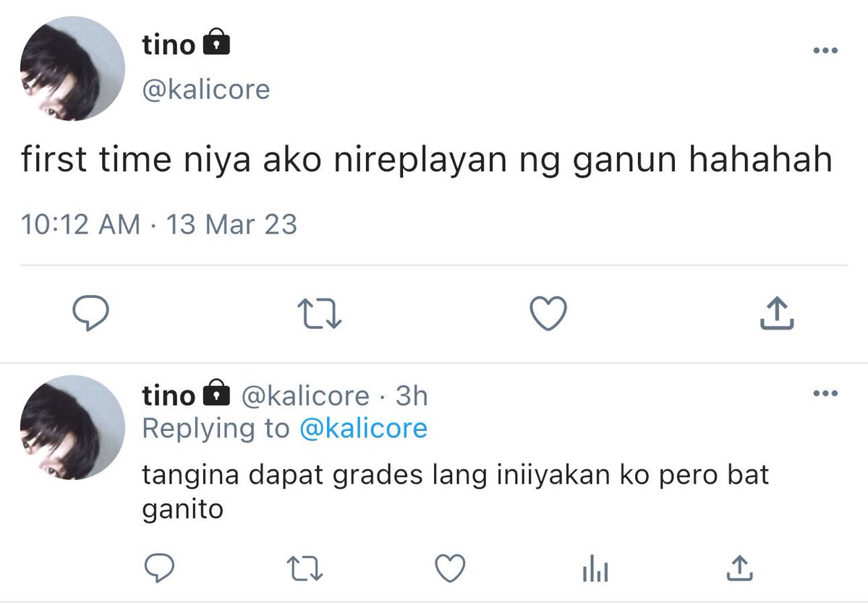868x603 pixels.
Task: Click the @kalicore handle under main tweet name
Action: tap(206, 90)
